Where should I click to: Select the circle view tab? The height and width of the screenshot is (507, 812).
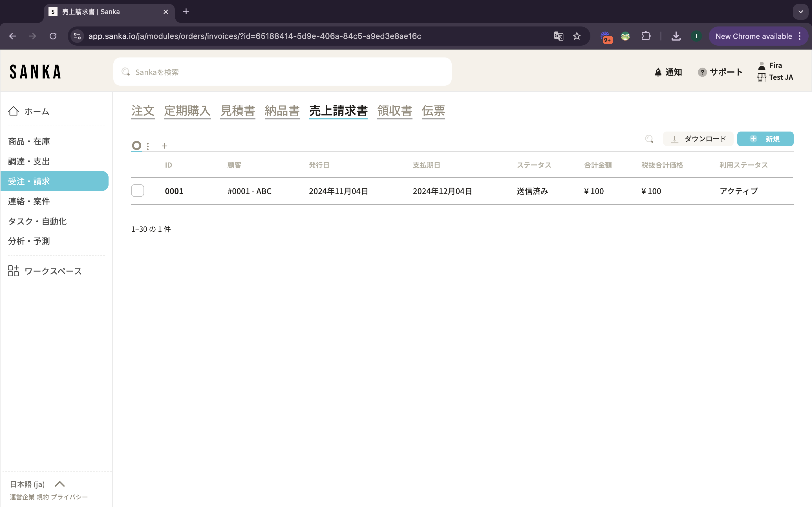coord(136,146)
